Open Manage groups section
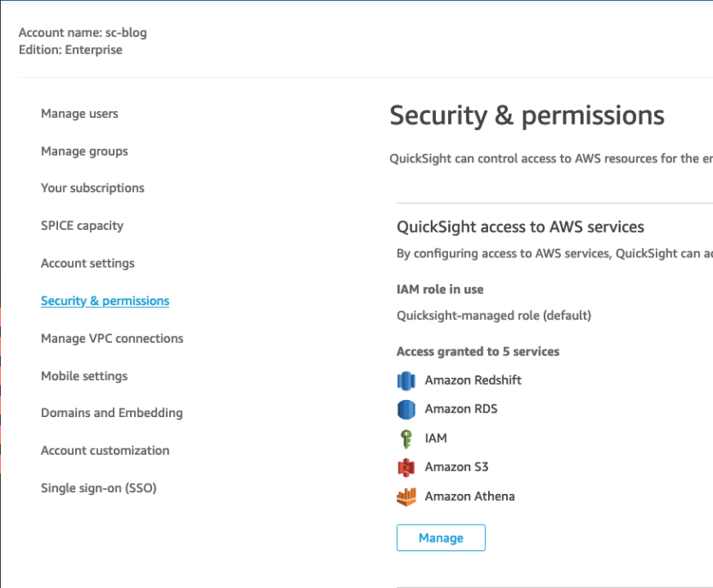 [84, 150]
